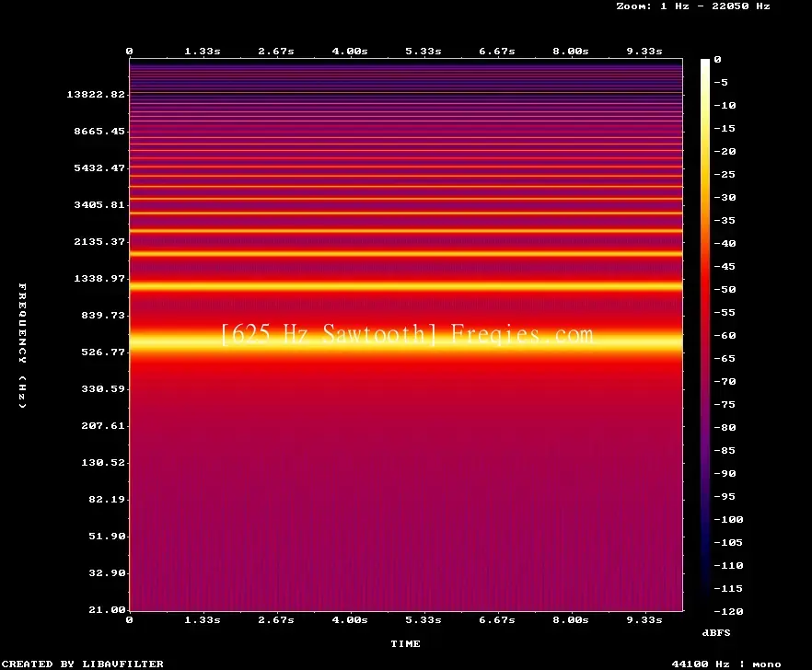Viewport: 812px width, 670px height.
Task: Click the 2135.37 frequency label
Action: (x=99, y=241)
